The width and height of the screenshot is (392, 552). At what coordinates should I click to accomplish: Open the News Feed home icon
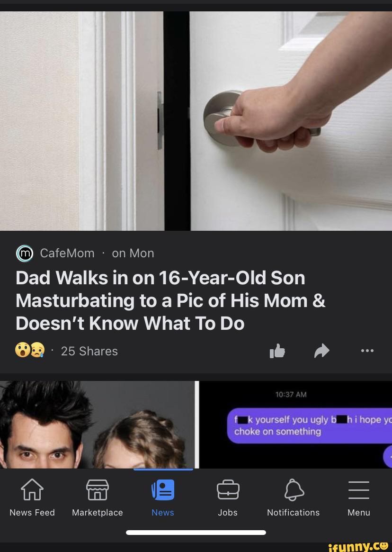point(32,489)
